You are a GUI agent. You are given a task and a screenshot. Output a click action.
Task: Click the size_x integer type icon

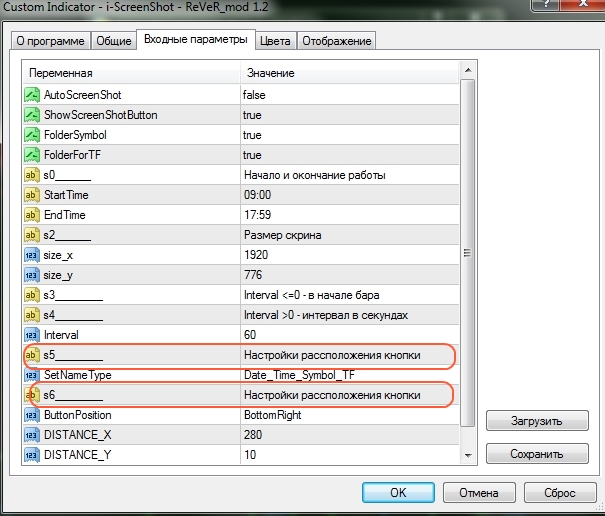tap(32, 255)
